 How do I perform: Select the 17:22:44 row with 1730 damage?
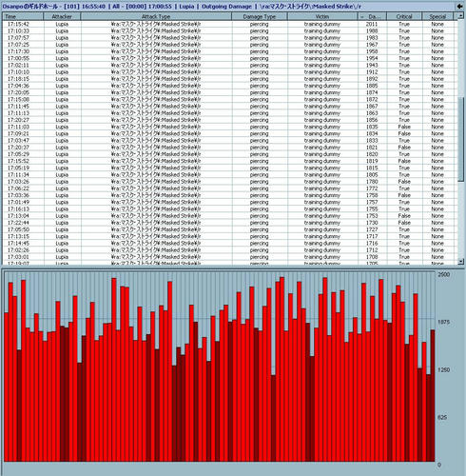click(228, 223)
